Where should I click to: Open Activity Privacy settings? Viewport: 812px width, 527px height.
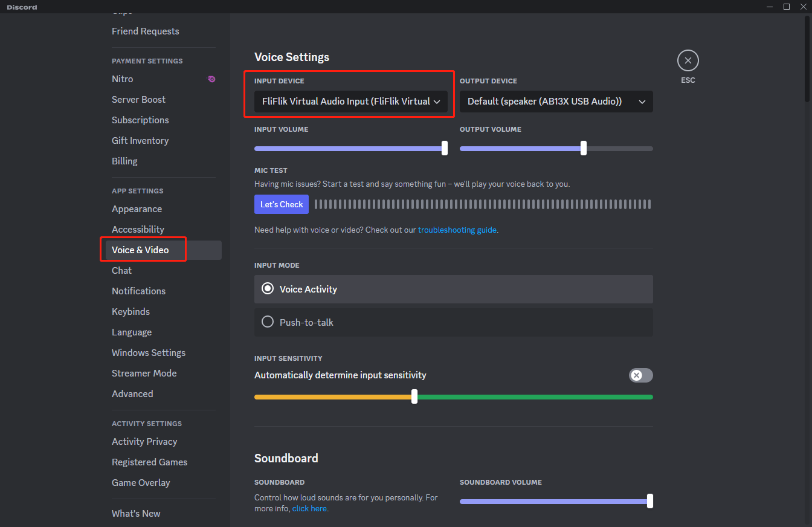144,441
